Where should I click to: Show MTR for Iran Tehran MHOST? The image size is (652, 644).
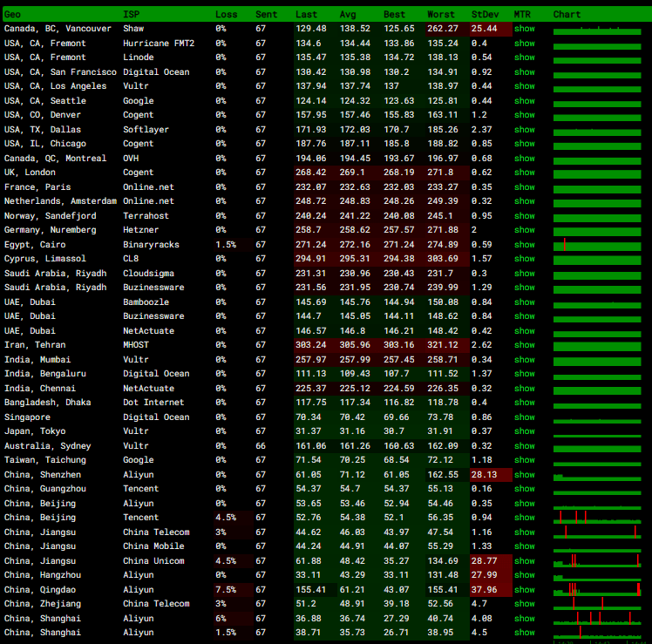coord(525,345)
